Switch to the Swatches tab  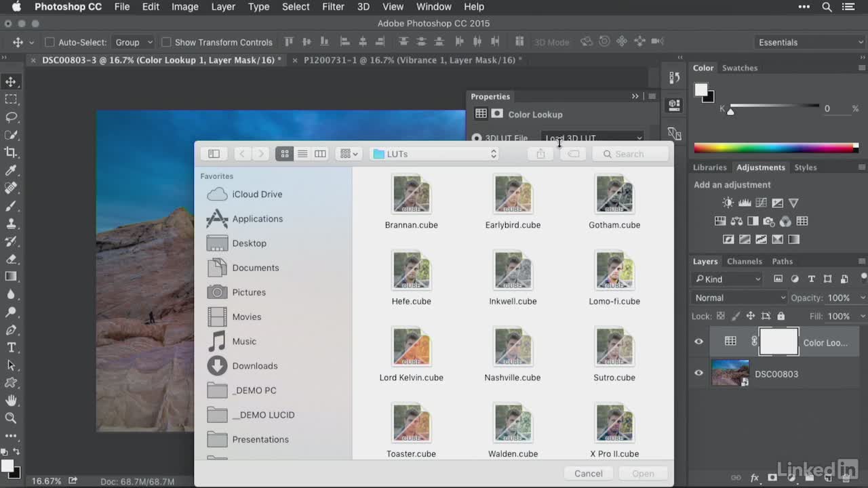(x=739, y=68)
